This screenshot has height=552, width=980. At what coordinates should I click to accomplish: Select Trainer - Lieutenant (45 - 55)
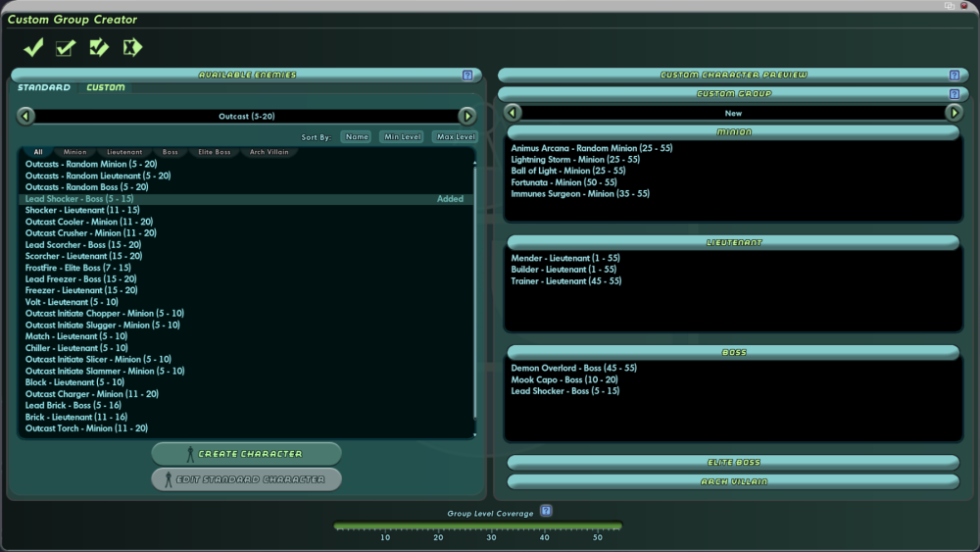566,281
